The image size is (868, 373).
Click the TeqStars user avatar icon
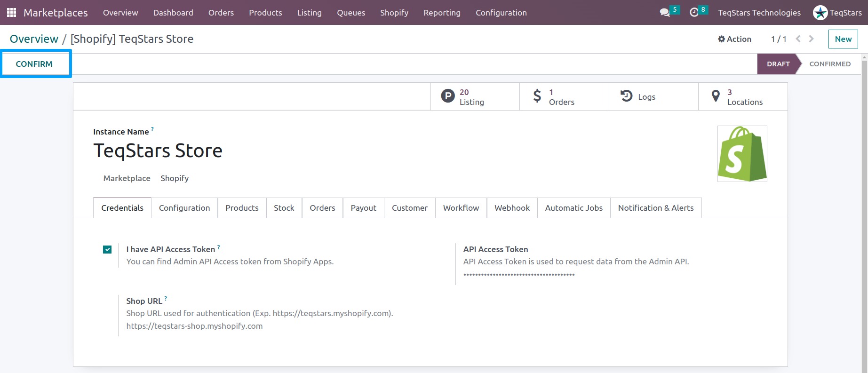[x=820, y=13]
